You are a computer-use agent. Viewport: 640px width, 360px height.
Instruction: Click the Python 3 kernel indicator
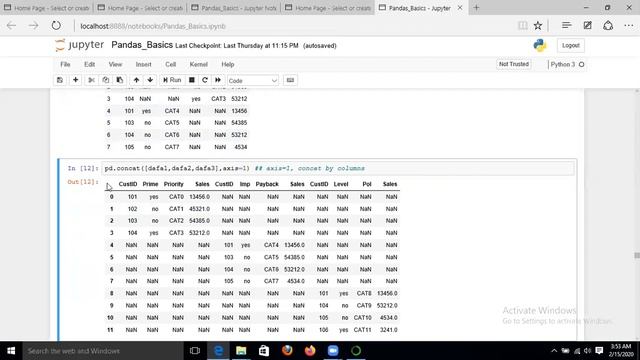coord(567,64)
